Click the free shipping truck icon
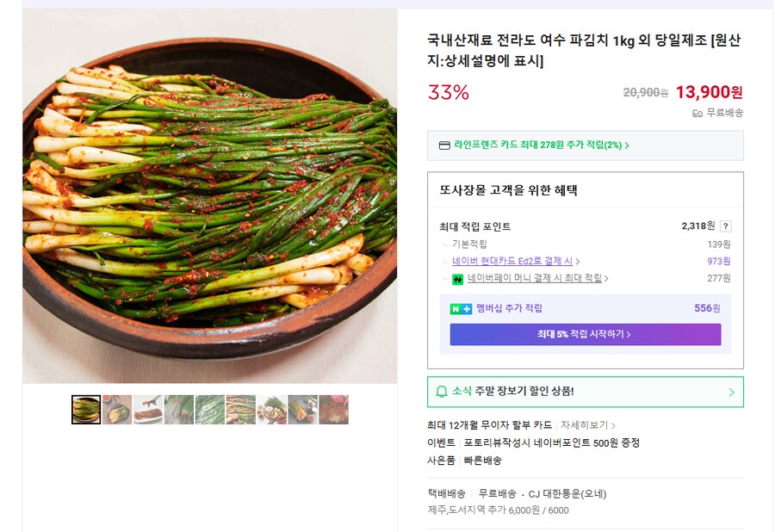The width and height of the screenshot is (775, 532). 697,114
